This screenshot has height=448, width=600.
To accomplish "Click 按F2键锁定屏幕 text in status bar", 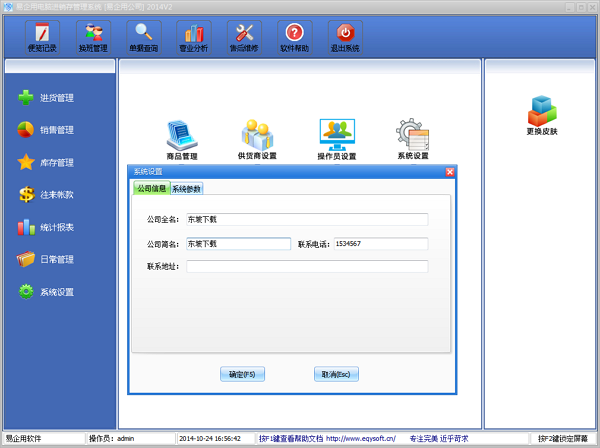I will tap(562, 438).
